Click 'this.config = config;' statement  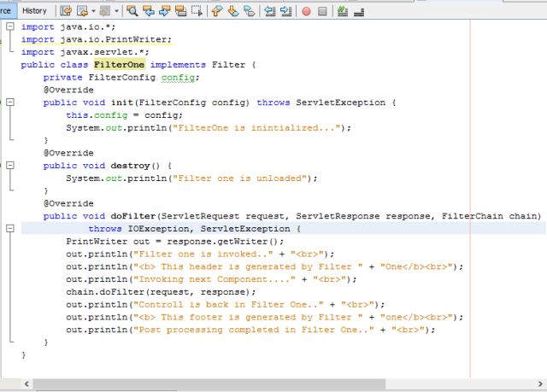click(124, 115)
